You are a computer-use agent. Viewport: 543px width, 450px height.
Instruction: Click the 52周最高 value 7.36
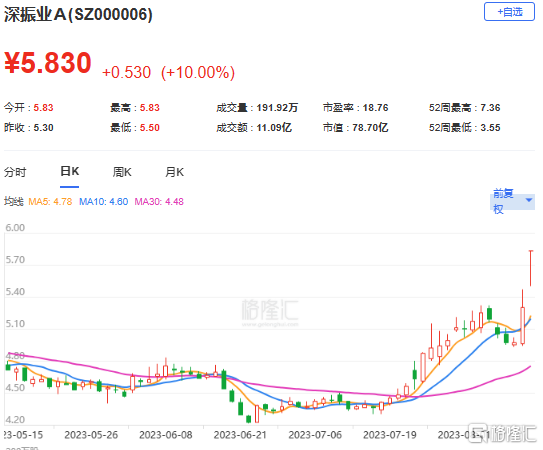pyautogui.click(x=490, y=108)
